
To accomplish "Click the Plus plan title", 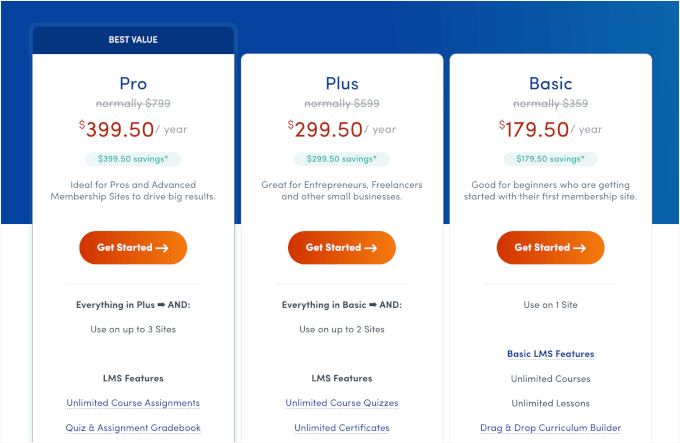I will 342,83.
